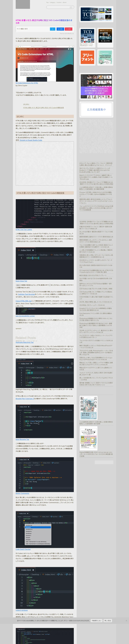Open the サイト構築 -制作 category link
This screenshot has height=644, width=129.
(22, 29)
